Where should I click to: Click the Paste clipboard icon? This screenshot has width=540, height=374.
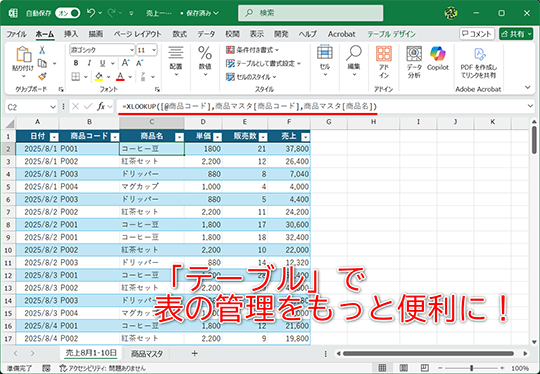(23, 54)
